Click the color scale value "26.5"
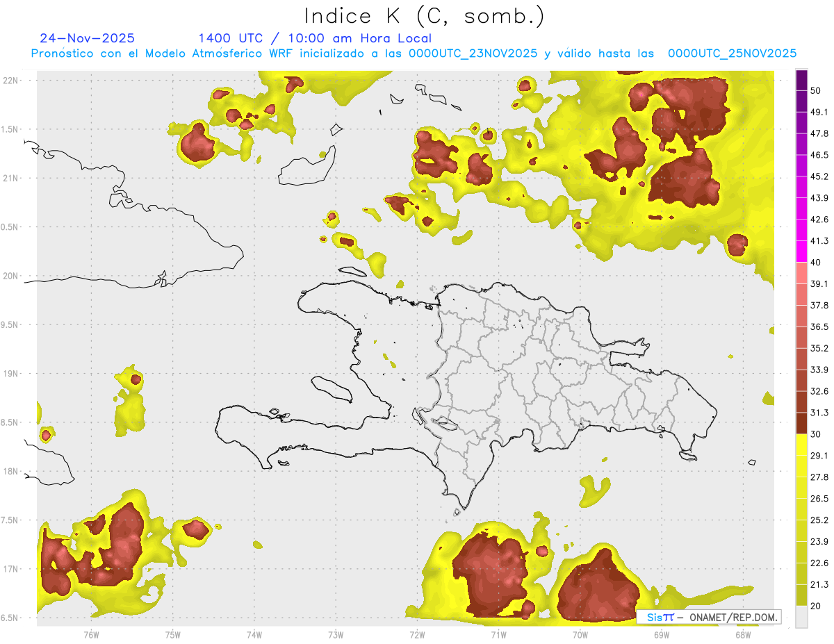 pyautogui.click(x=819, y=499)
